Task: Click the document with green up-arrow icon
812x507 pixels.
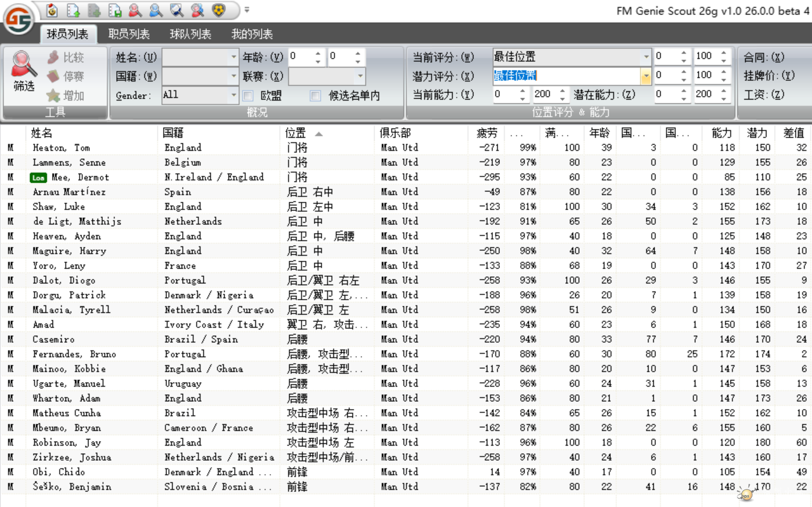Action: point(73,10)
